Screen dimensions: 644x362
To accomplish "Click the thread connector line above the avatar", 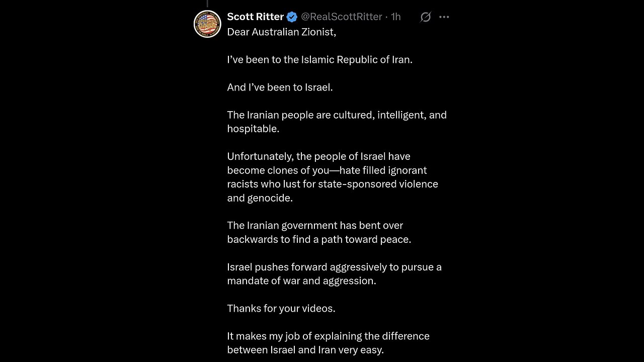I will (207, 4).
